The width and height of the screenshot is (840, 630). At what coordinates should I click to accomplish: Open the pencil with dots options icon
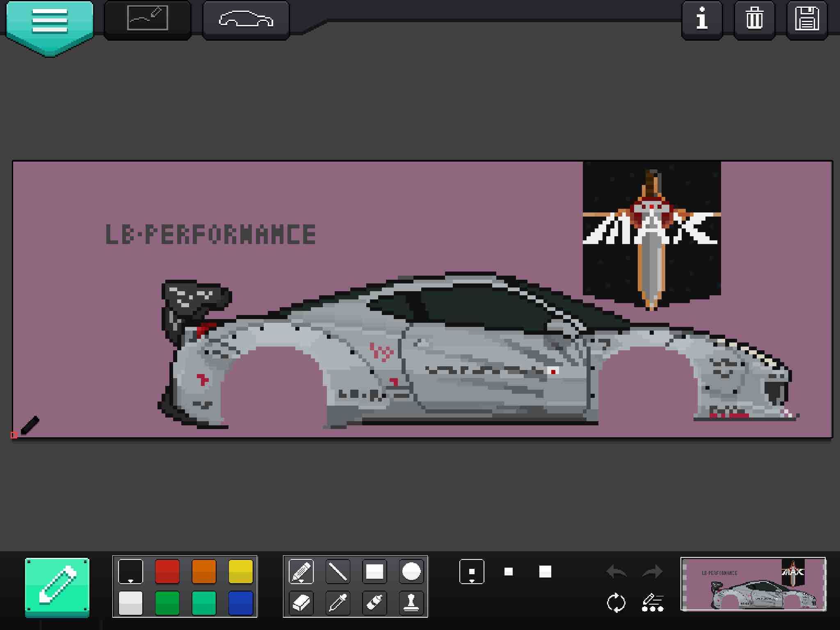click(653, 603)
